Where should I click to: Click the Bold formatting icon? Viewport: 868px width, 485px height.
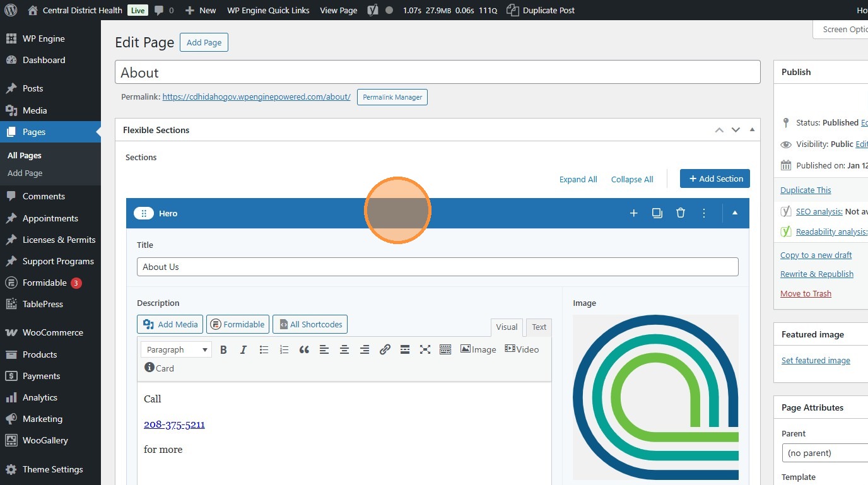pyautogui.click(x=223, y=349)
